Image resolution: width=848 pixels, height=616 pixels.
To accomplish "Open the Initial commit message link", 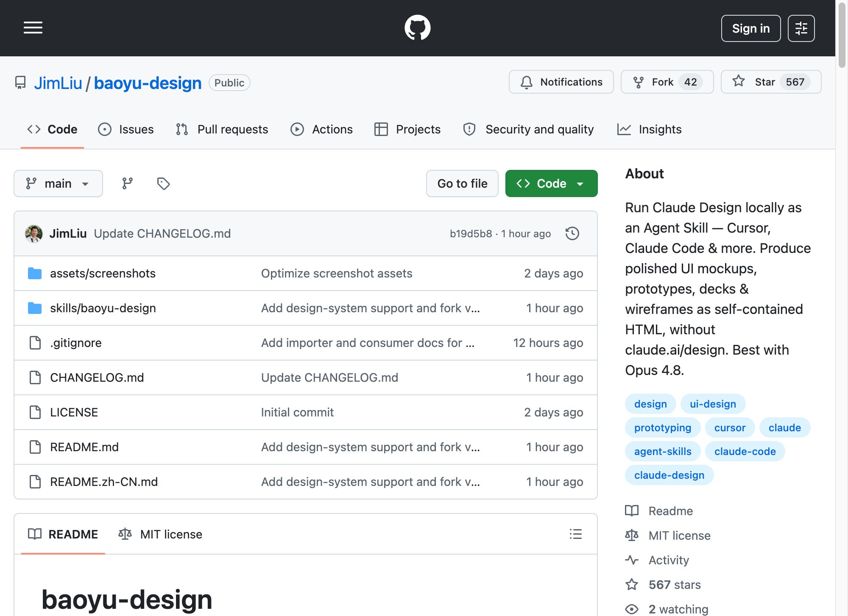I will click(x=297, y=412).
